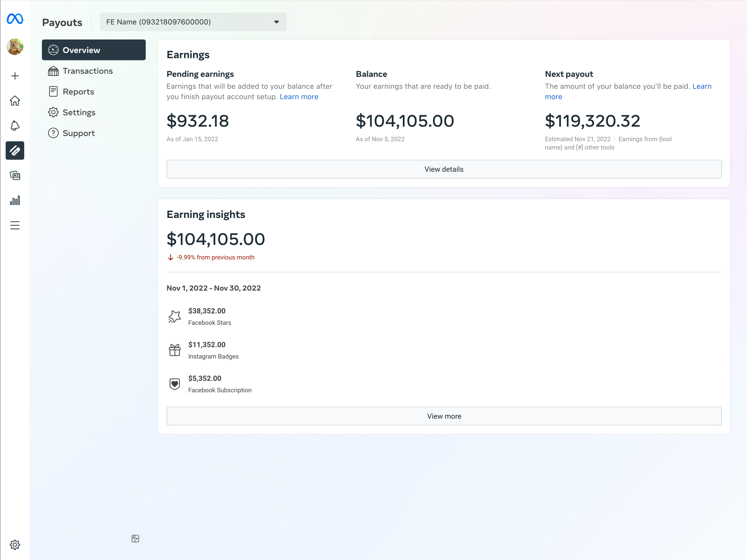Click the 'Earning insights' heading

206,214
